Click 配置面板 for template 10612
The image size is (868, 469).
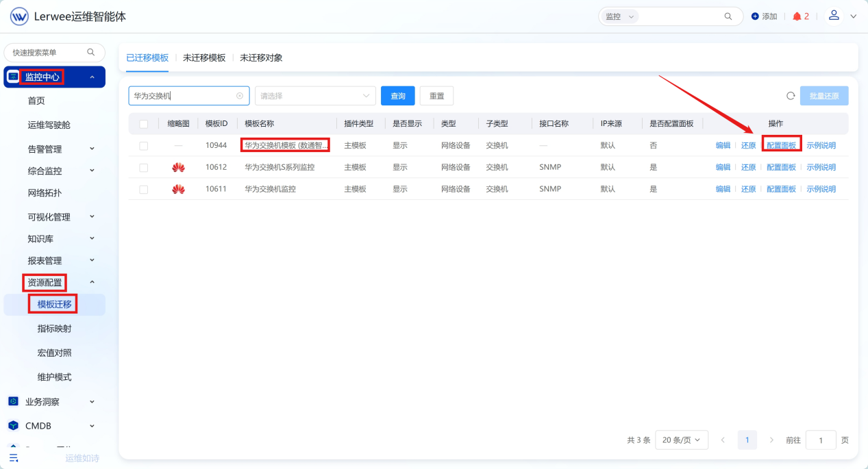coord(781,168)
